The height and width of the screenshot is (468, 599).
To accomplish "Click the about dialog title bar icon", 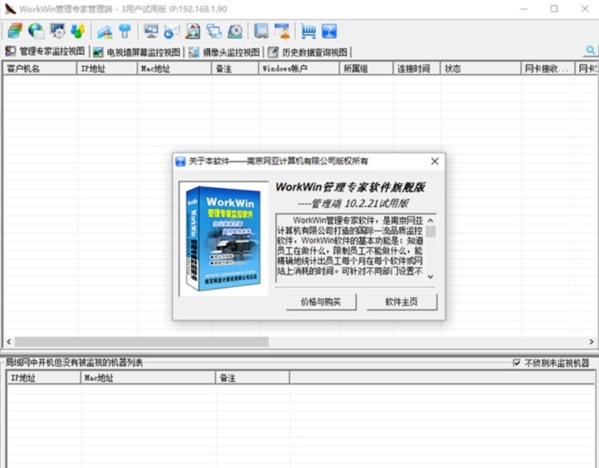I will point(180,161).
